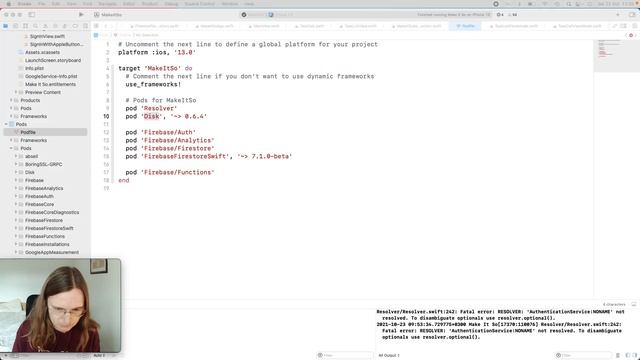
Task: Click the add editor on right icon
Action: [634, 26]
